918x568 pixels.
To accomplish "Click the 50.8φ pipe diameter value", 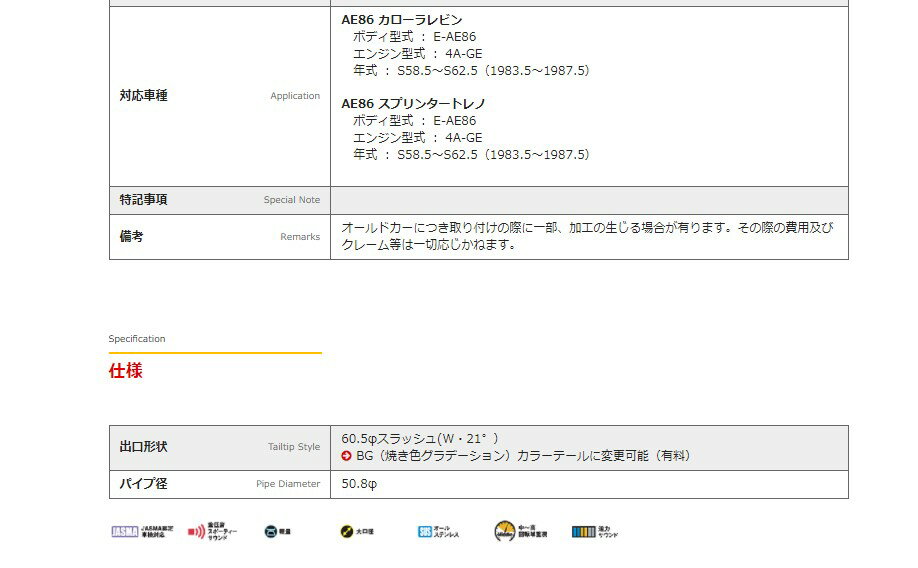I will (x=358, y=484).
